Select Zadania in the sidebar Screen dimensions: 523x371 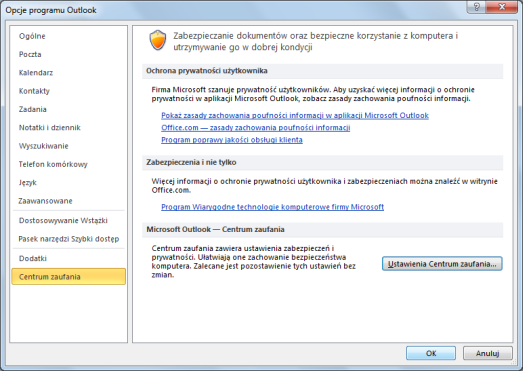click(32, 109)
